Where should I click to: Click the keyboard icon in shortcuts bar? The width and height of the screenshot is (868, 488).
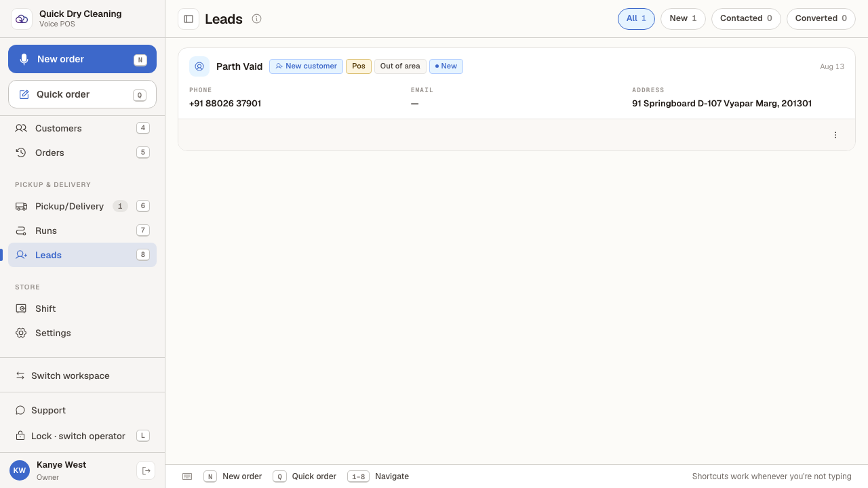coord(187,476)
